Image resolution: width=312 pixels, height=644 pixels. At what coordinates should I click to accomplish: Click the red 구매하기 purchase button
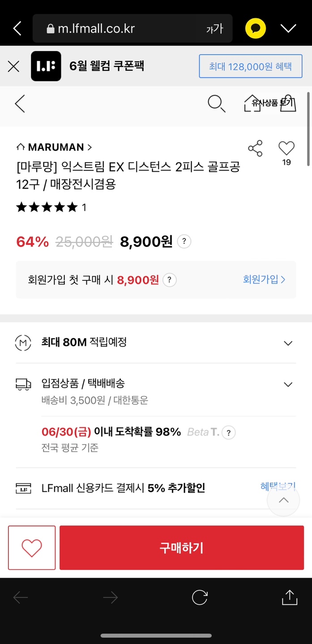(x=181, y=548)
